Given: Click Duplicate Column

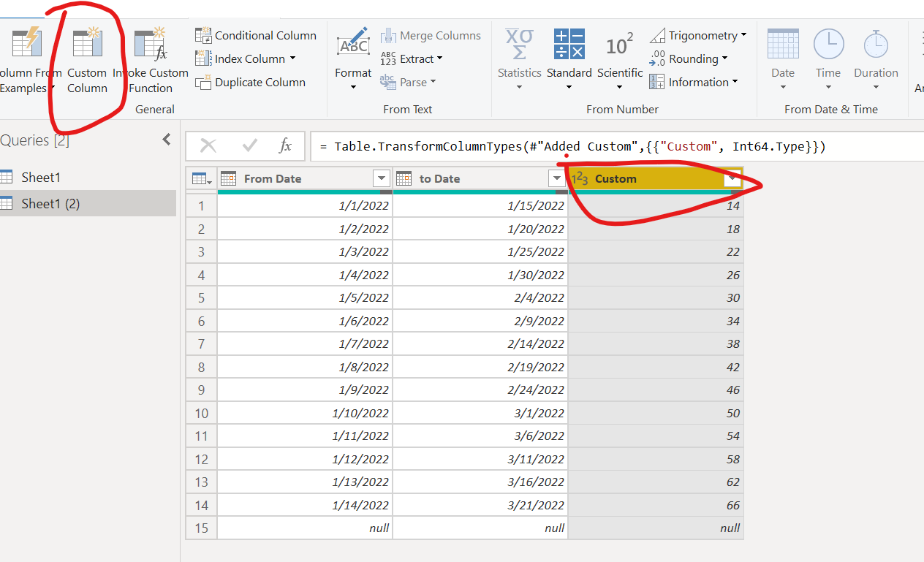Looking at the screenshot, I should 250,82.
